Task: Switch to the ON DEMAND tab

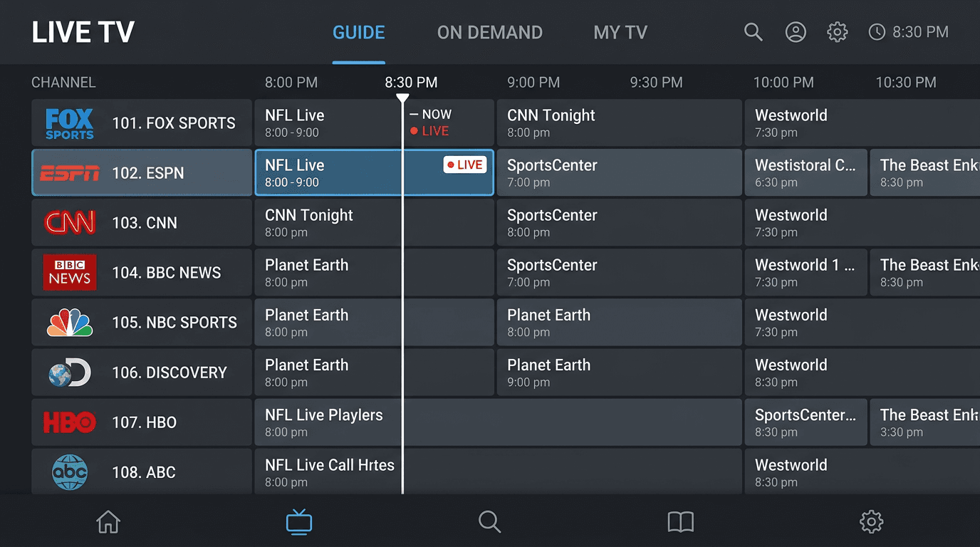Action: pyautogui.click(x=490, y=31)
